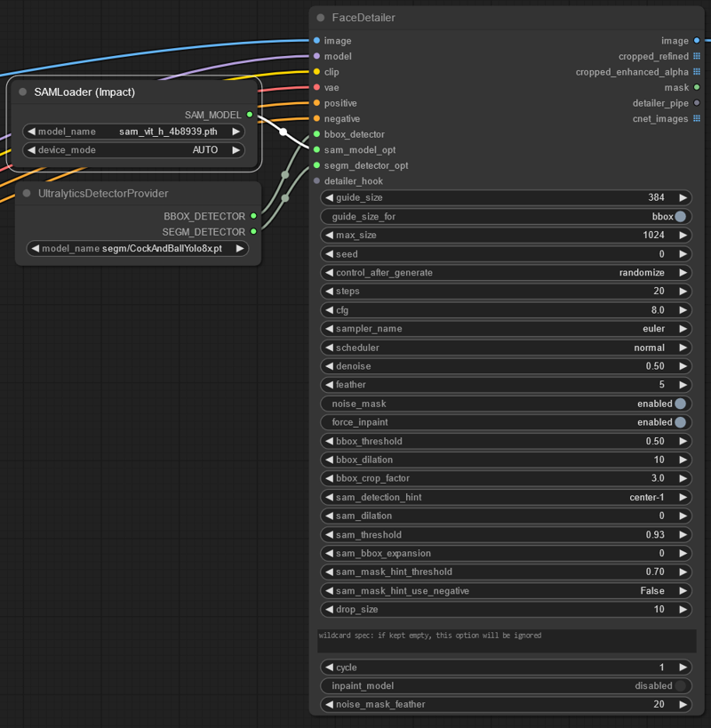Click the cfg value 8.0

pos(658,309)
